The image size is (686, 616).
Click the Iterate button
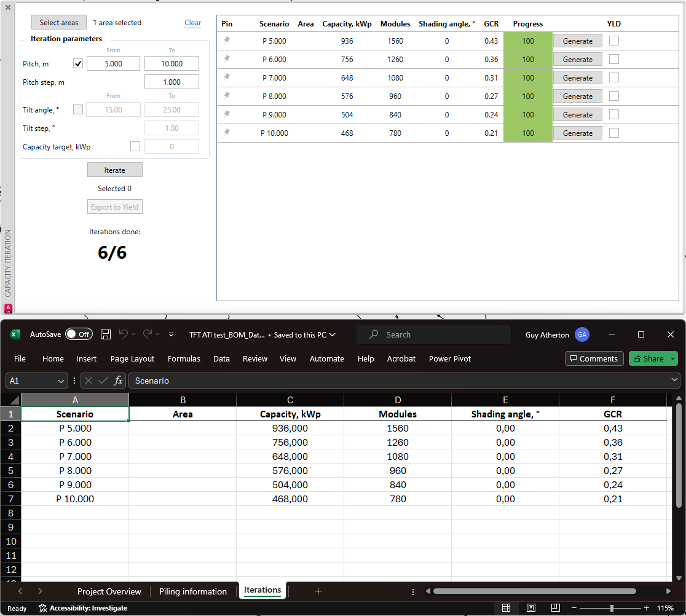click(x=114, y=170)
